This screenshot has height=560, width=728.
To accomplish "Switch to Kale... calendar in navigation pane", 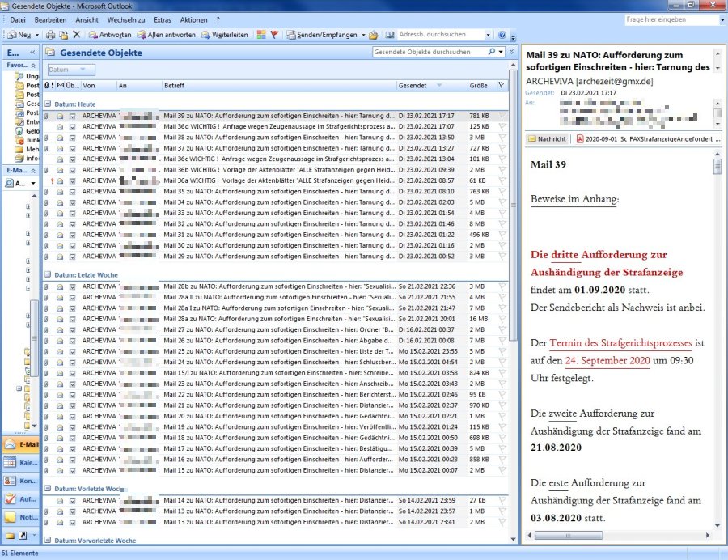I will (x=21, y=463).
